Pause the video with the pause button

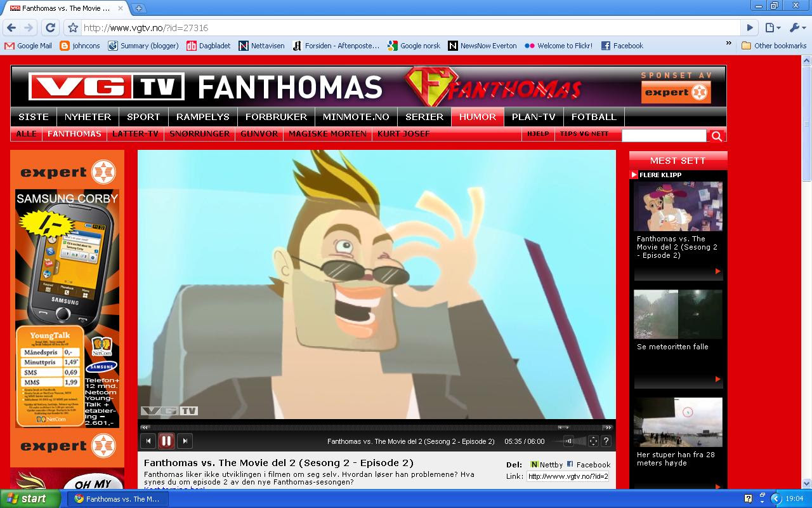pos(166,441)
